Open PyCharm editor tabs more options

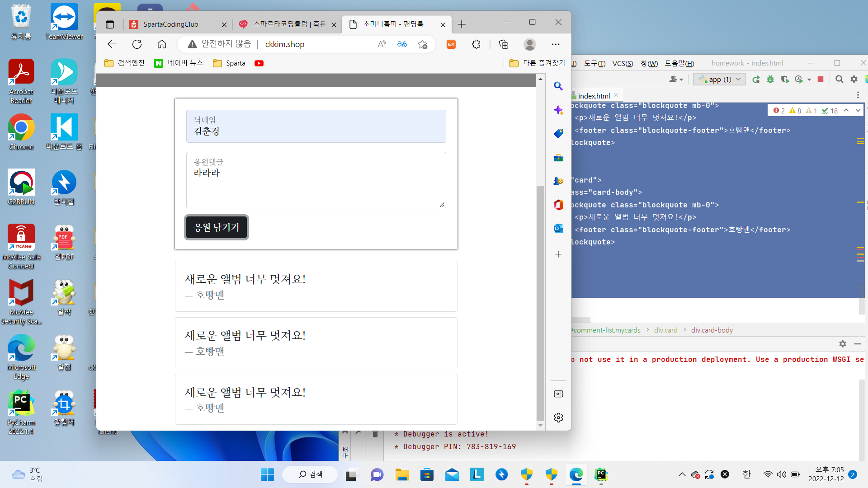click(x=858, y=95)
